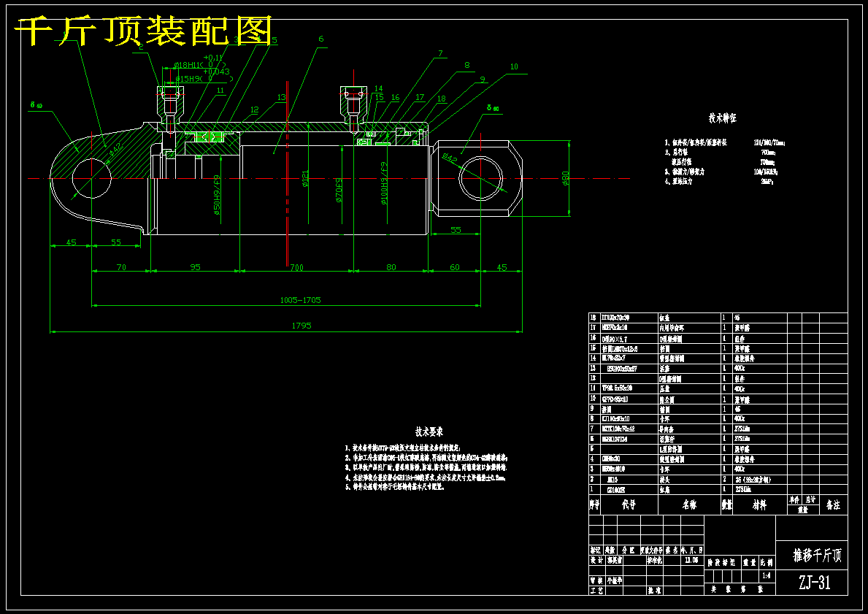The width and height of the screenshot is (868, 614).
Task: Click the yellow title 千斤顶装配图
Action: tap(143, 31)
